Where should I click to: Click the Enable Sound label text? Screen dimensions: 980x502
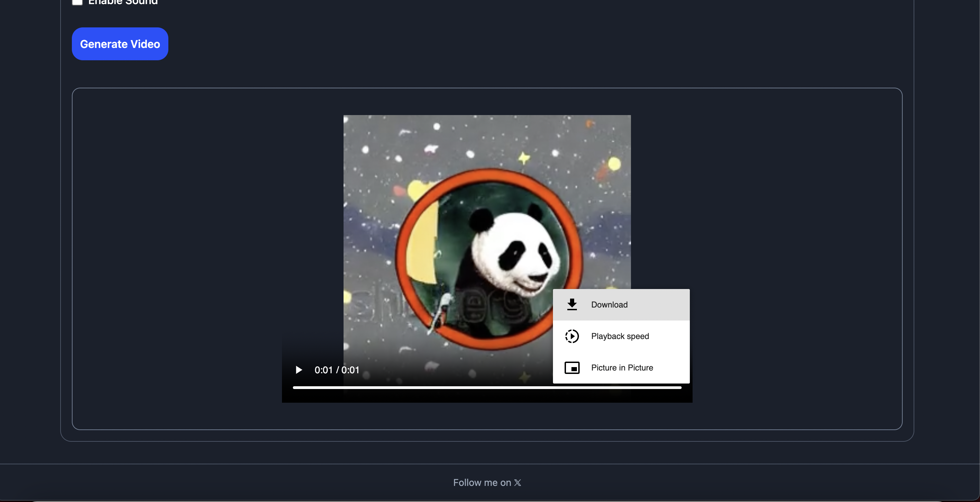[123, 2]
